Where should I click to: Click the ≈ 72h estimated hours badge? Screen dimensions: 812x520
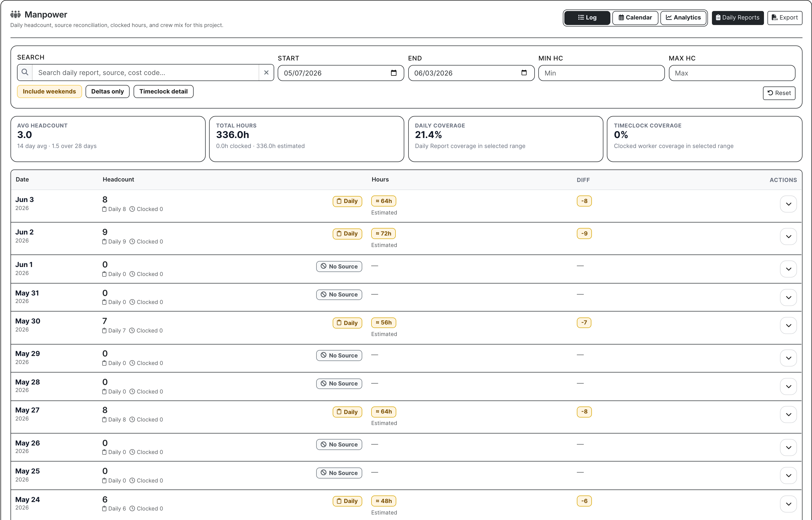click(x=384, y=234)
